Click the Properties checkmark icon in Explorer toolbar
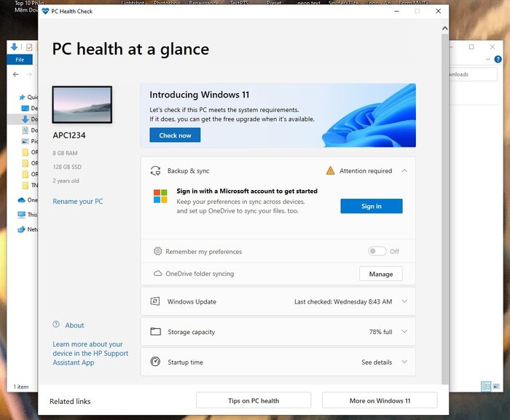The width and height of the screenshot is (510, 420). click(x=29, y=47)
